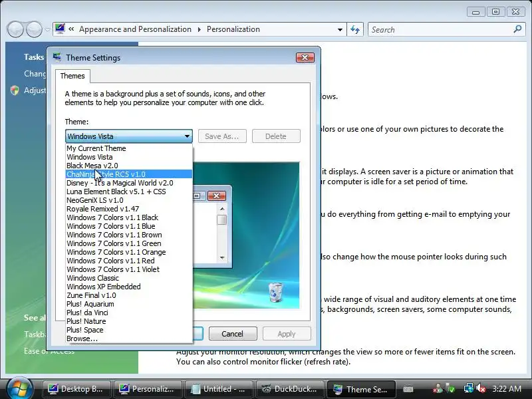Choose Windows 7 Colors v1.1 Blue
The height and width of the screenshot is (399, 532).
click(129, 226)
